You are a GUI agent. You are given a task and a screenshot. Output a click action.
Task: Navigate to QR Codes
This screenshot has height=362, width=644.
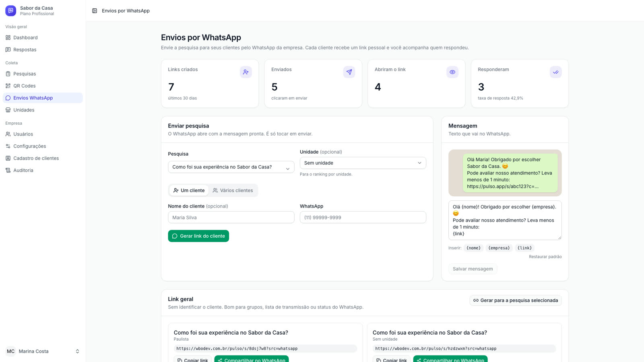click(x=43, y=86)
